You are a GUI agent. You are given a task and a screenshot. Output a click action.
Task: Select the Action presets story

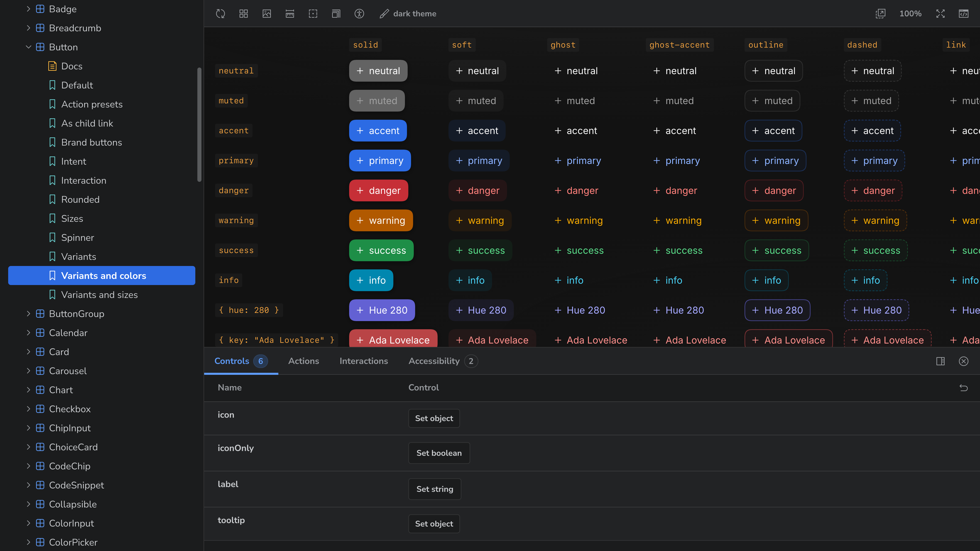[102, 104]
